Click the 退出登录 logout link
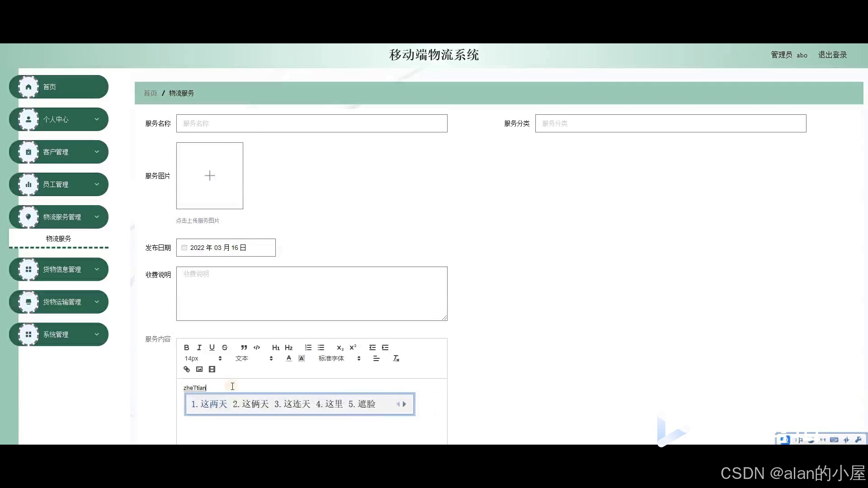This screenshot has height=488, width=868. pyautogui.click(x=832, y=55)
